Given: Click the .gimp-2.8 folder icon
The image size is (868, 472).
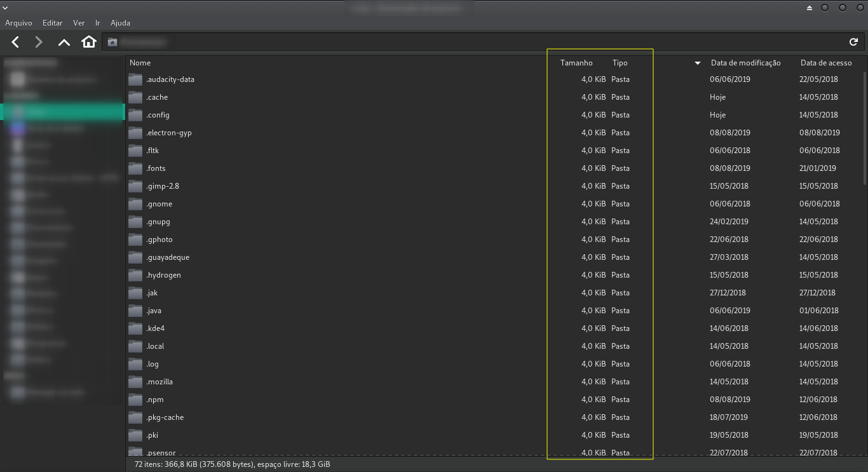Looking at the screenshot, I should [x=135, y=187].
